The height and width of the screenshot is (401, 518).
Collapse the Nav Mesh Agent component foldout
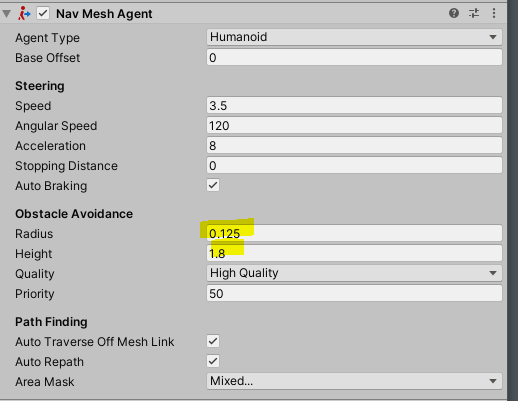coord(6,14)
